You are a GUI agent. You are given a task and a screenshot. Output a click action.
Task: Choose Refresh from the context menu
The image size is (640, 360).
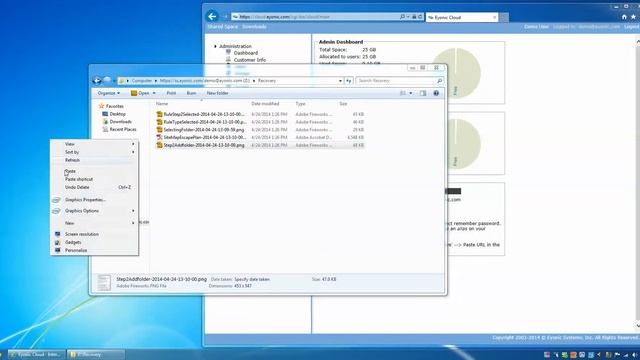94,160
